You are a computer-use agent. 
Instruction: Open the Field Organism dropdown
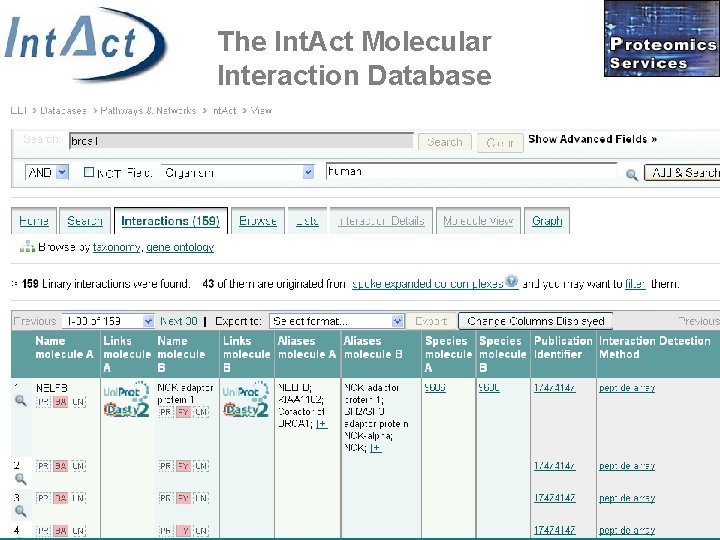(x=238, y=173)
